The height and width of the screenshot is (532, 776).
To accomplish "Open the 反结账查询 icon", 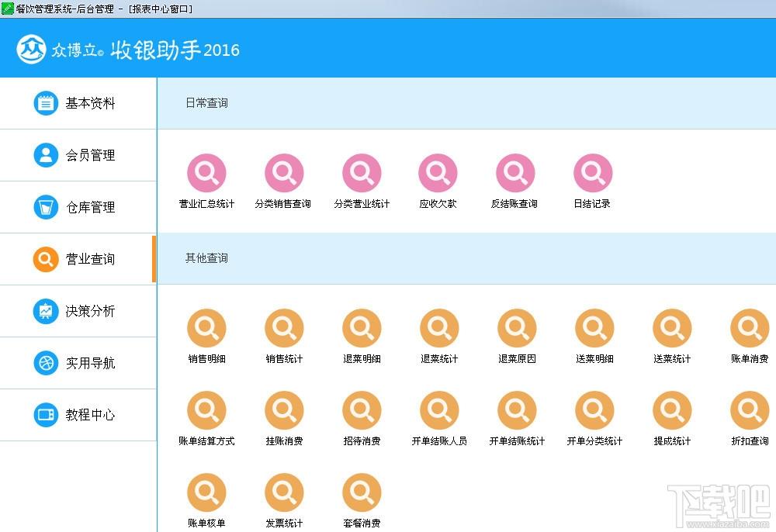I will pos(516,173).
